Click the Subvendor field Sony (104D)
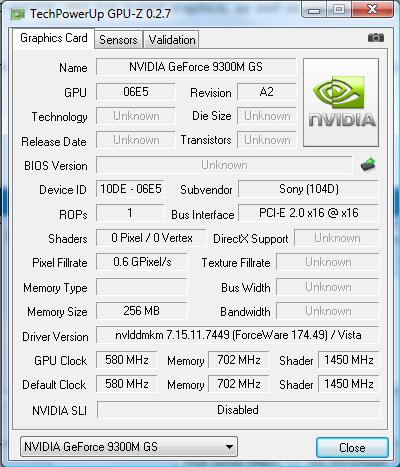Viewport: 400px width, 467px height. (x=309, y=189)
